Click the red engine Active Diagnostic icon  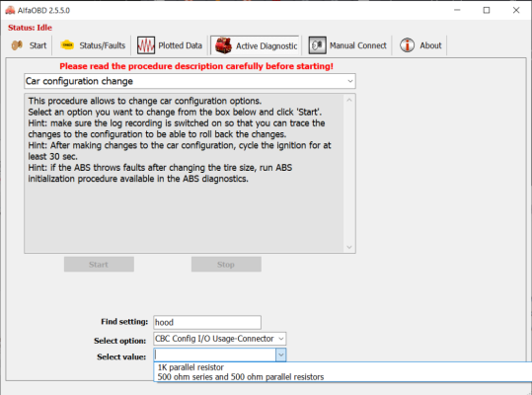point(223,45)
